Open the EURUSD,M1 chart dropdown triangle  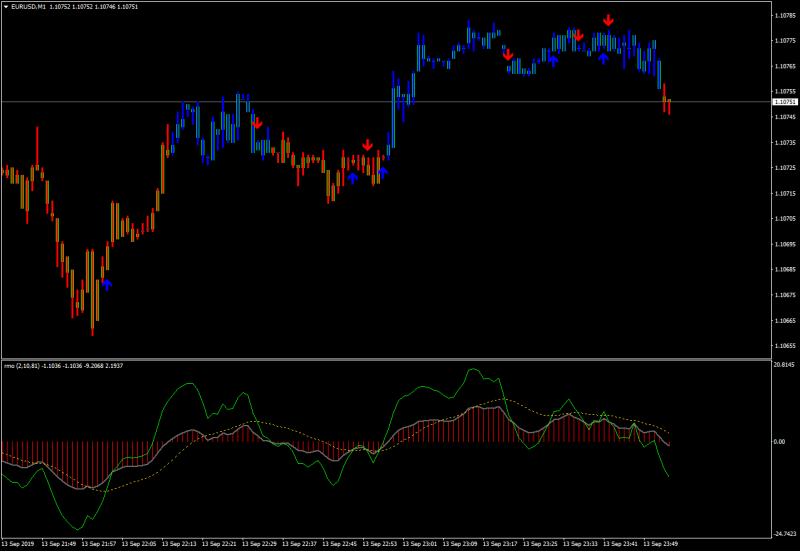6,7
